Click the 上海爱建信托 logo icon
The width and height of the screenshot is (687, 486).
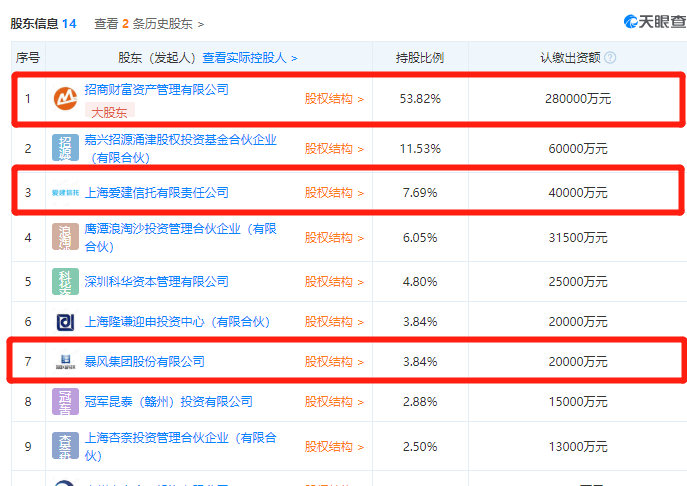tap(65, 192)
